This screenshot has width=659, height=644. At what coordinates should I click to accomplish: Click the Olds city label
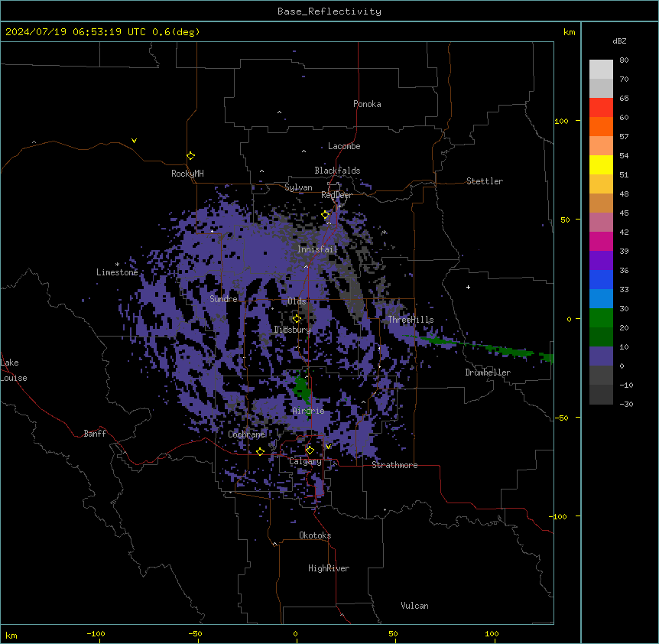[x=297, y=301]
